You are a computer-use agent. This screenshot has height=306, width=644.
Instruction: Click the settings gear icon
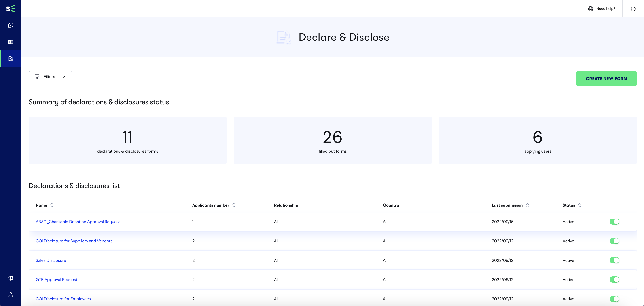(11, 278)
